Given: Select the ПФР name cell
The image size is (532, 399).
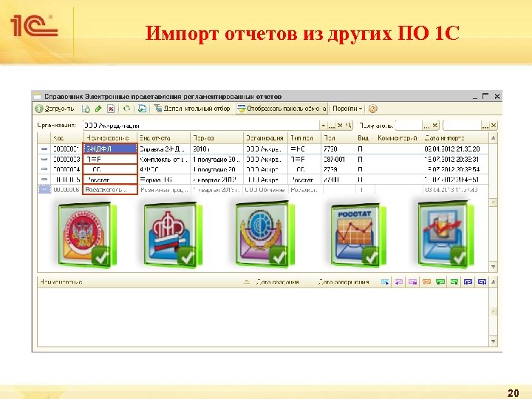Looking at the screenshot, I should [x=110, y=159].
